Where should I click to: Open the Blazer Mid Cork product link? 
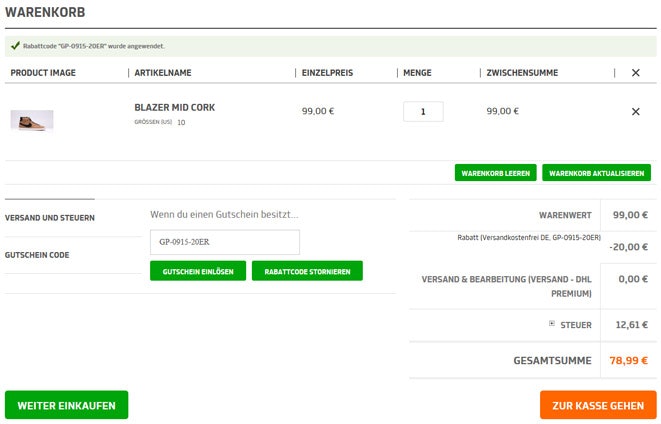click(x=174, y=107)
